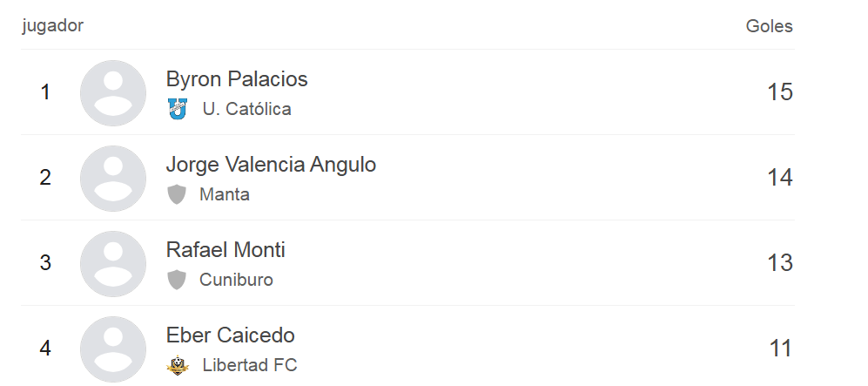Click Rafael Monti avatar placeholder
Image resolution: width=868 pixels, height=386 pixels.
point(113,264)
